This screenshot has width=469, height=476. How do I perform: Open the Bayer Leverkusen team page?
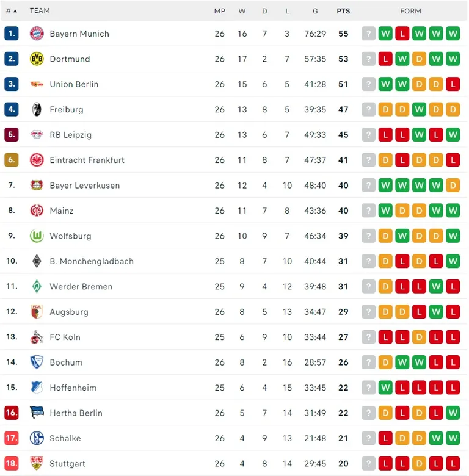85,185
